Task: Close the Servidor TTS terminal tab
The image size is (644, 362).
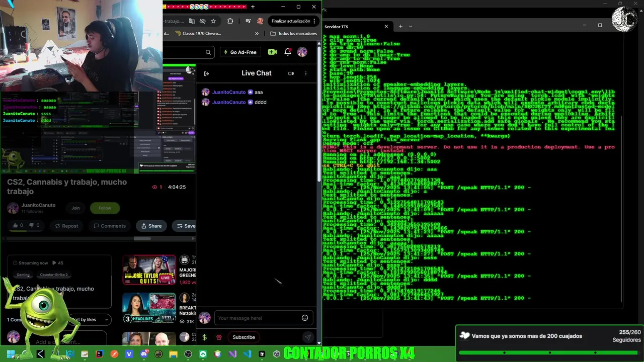Action: 386,27
